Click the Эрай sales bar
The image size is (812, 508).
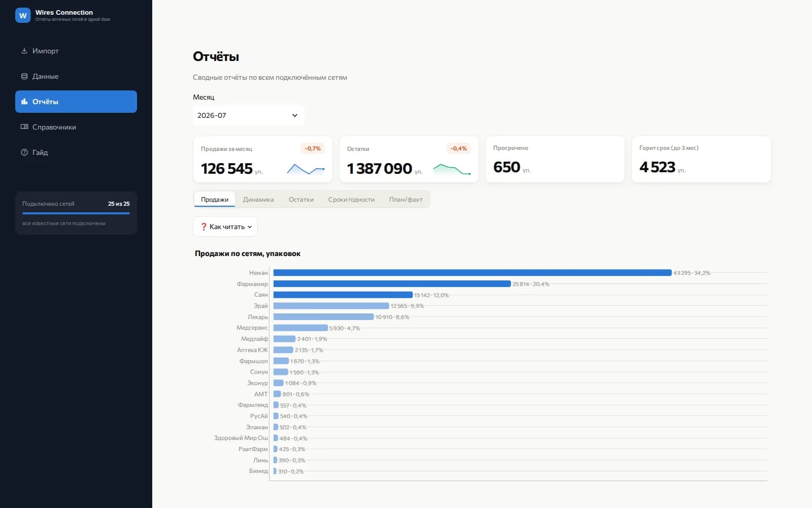click(331, 306)
